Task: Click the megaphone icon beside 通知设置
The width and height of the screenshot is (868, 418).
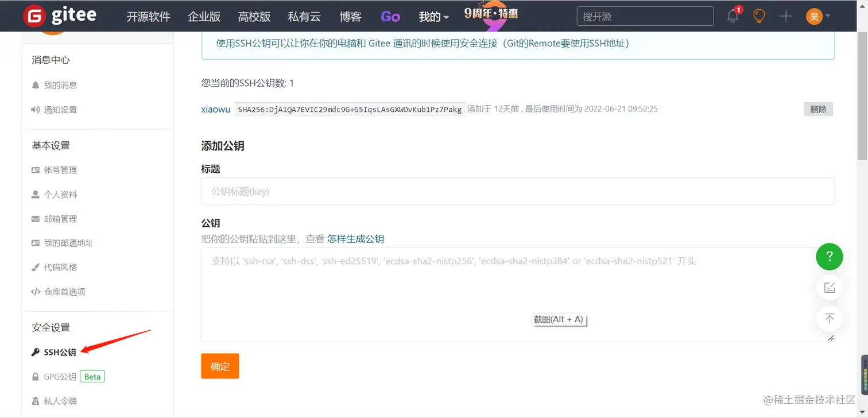Action: tap(36, 109)
